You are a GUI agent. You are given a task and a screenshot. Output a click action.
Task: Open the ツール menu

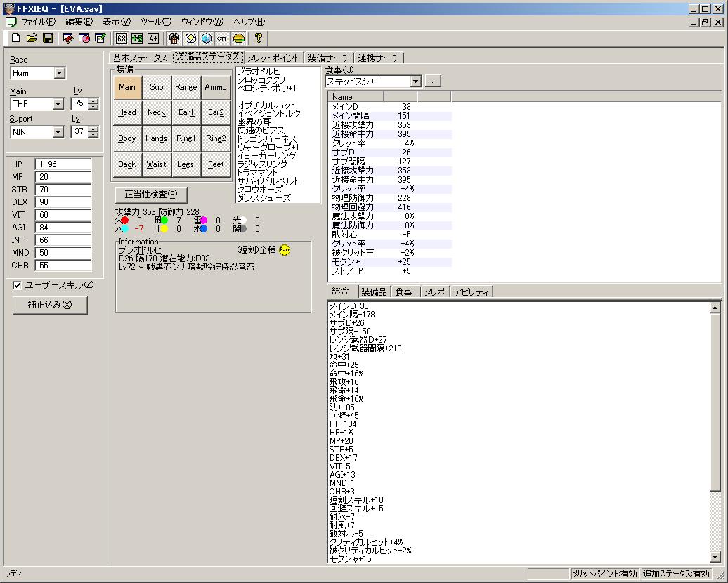tap(156, 22)
